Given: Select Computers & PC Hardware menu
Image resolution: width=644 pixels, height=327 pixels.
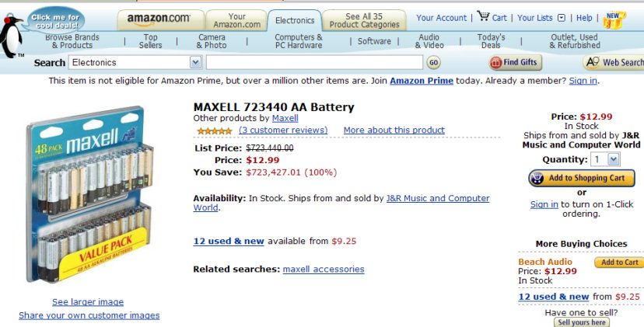Looking at the screenshot, I should (299, 41).
